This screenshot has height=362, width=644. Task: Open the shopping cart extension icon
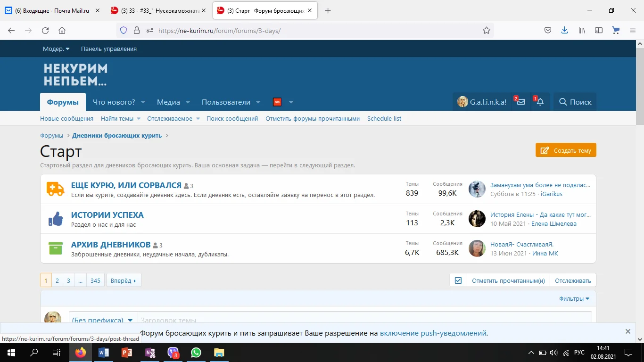tap(616, 30)
